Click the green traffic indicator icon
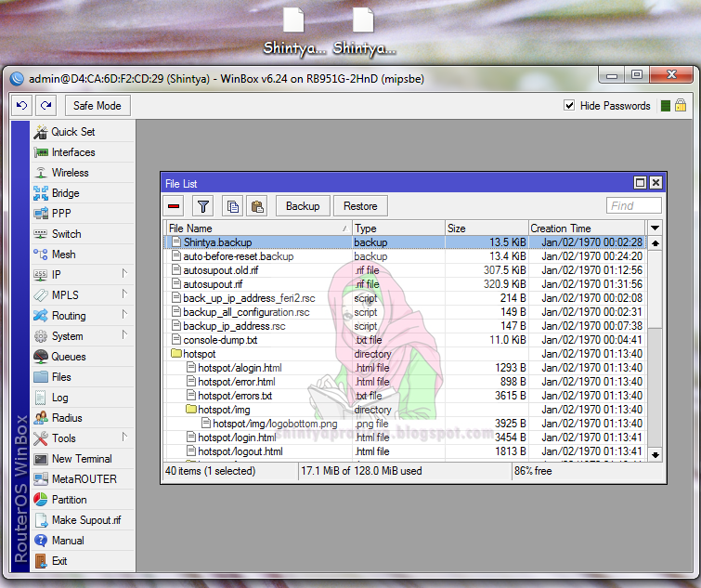This screenshot has width=701, height=588. [x=665, y=106]
